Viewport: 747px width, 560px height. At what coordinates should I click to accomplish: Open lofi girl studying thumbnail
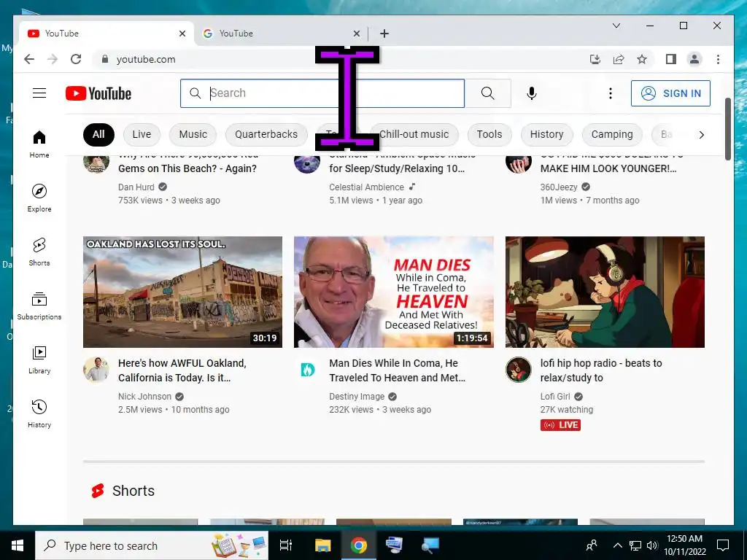[605, 292]
